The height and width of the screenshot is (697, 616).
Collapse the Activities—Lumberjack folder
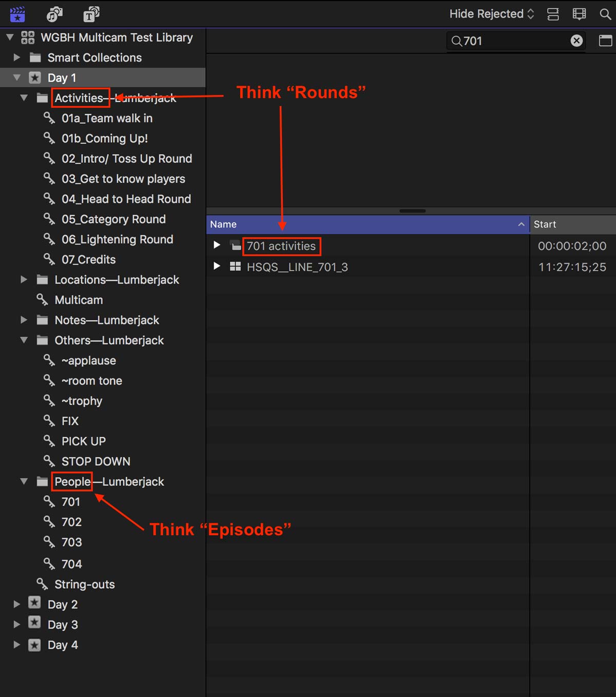tap(24, 98)
